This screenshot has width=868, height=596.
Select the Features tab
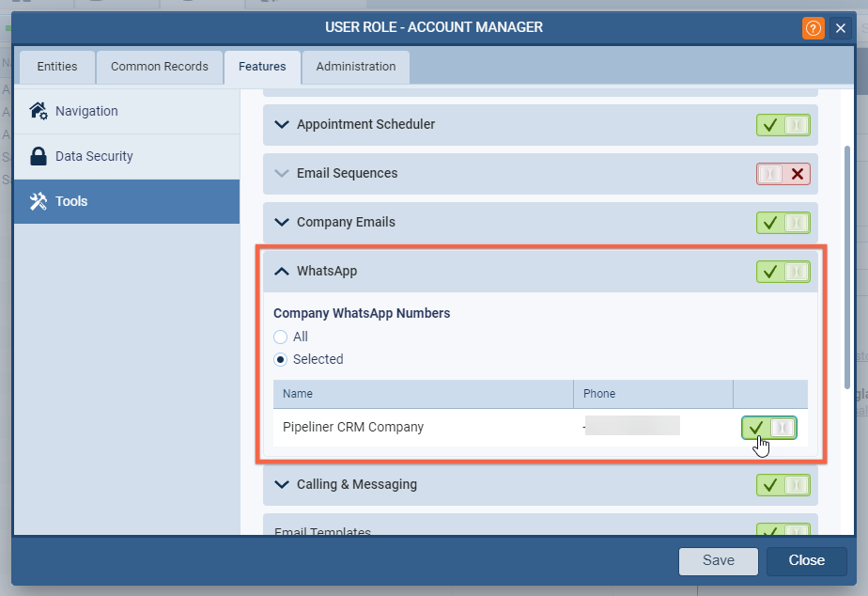[x=262, y=67]
